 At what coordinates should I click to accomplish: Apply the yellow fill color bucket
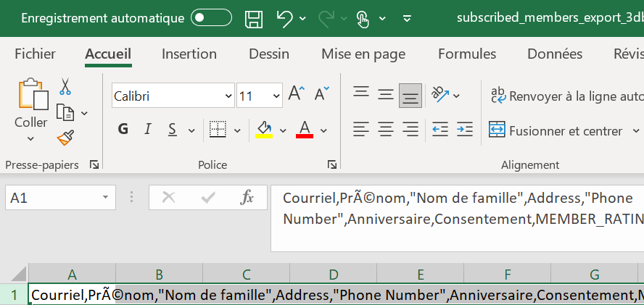coord(264,130)
